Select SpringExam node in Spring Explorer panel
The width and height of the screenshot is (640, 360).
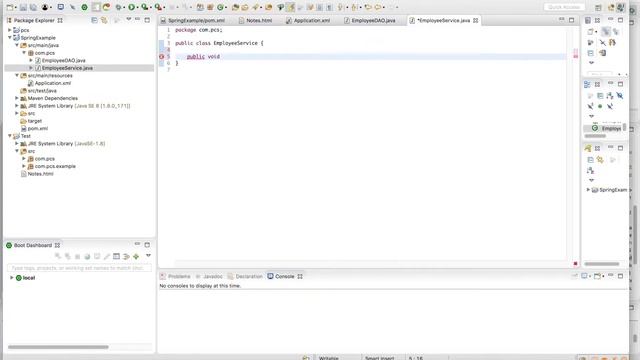tap(612, 190)
